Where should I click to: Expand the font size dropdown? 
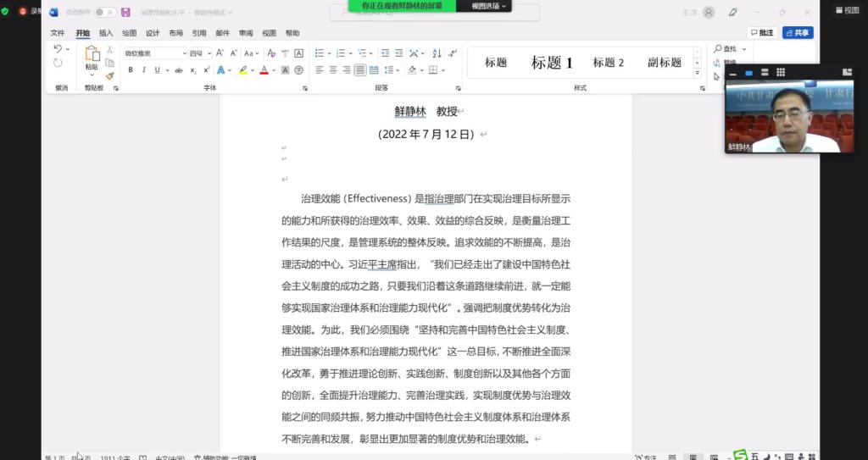pos(209,53)
